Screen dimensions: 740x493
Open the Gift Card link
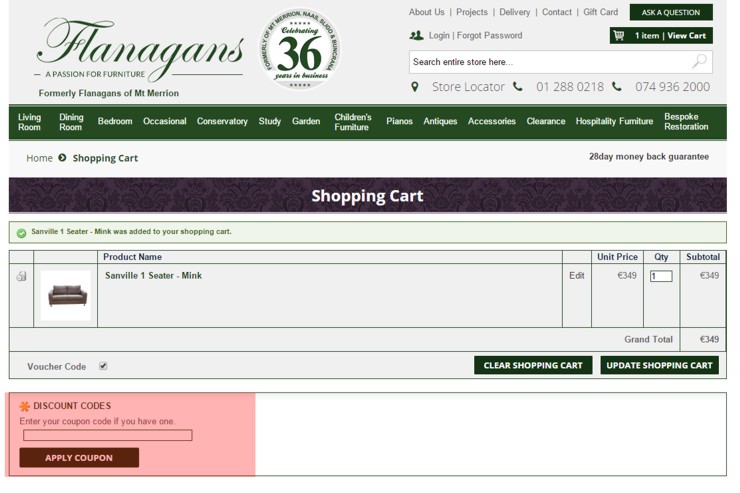pos(600,12)
